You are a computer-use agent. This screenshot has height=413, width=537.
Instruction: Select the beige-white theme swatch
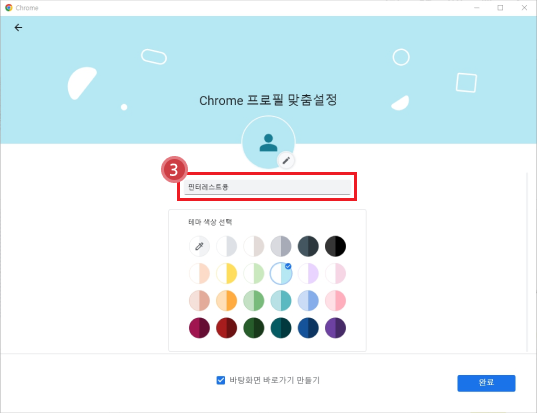(254, 246)
